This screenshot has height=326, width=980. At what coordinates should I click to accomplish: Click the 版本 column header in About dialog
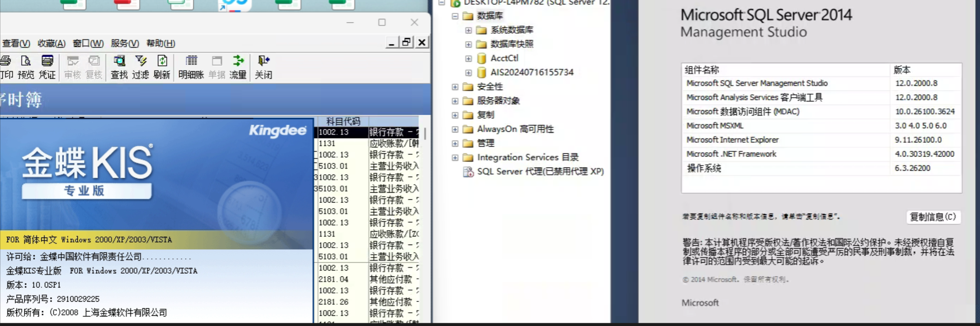926,70
